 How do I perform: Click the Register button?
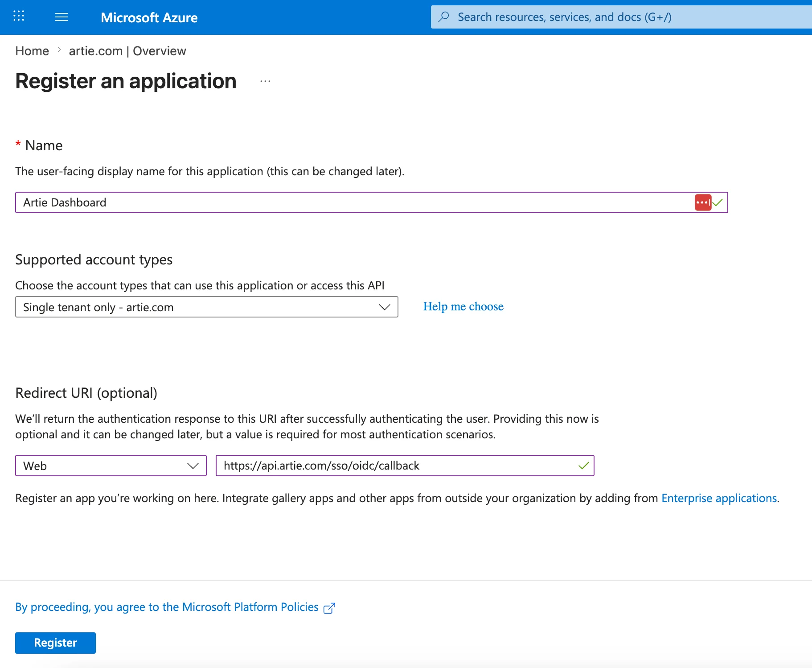point(55,643)
